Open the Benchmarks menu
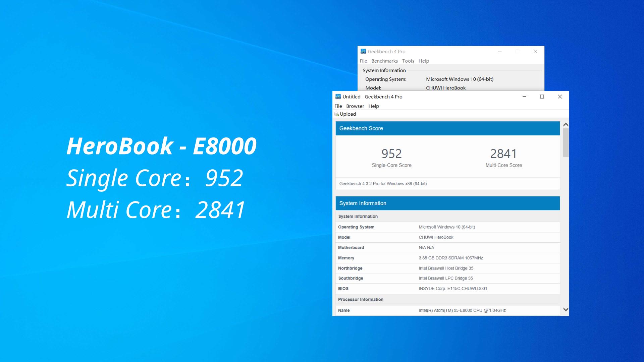The width and height of the screenshot is (644, 362). [x=384, y=61]
